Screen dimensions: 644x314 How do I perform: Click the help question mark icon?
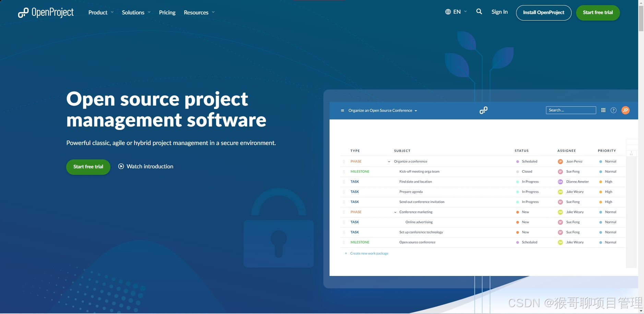click(x=613, y=110)
